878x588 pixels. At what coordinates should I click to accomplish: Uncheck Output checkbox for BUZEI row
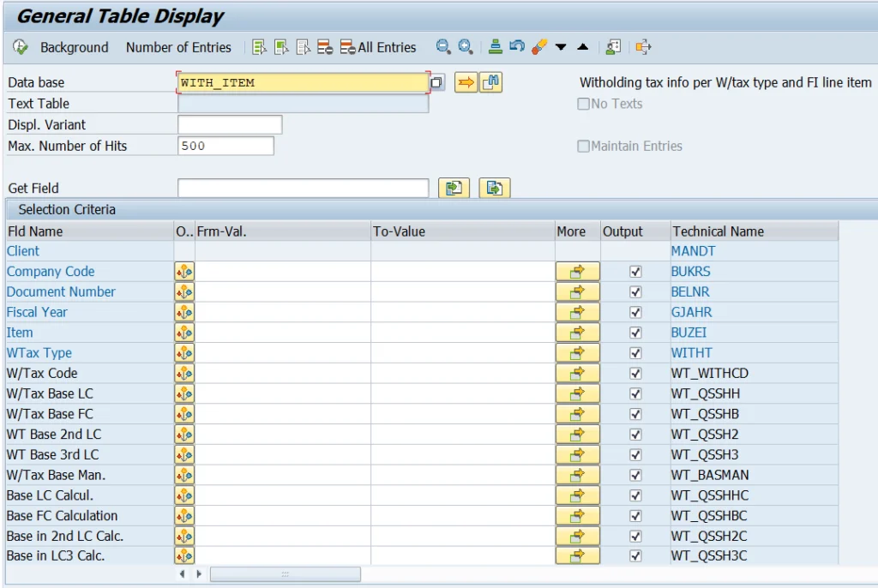coord(635,333)
